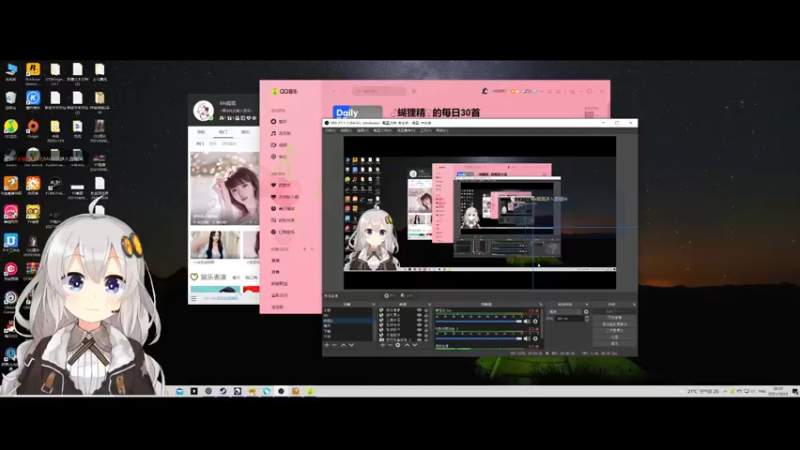800x450 pixels.
Task: Hide the last source via eye icon in OBS
Action: click(x=419, y=340)
